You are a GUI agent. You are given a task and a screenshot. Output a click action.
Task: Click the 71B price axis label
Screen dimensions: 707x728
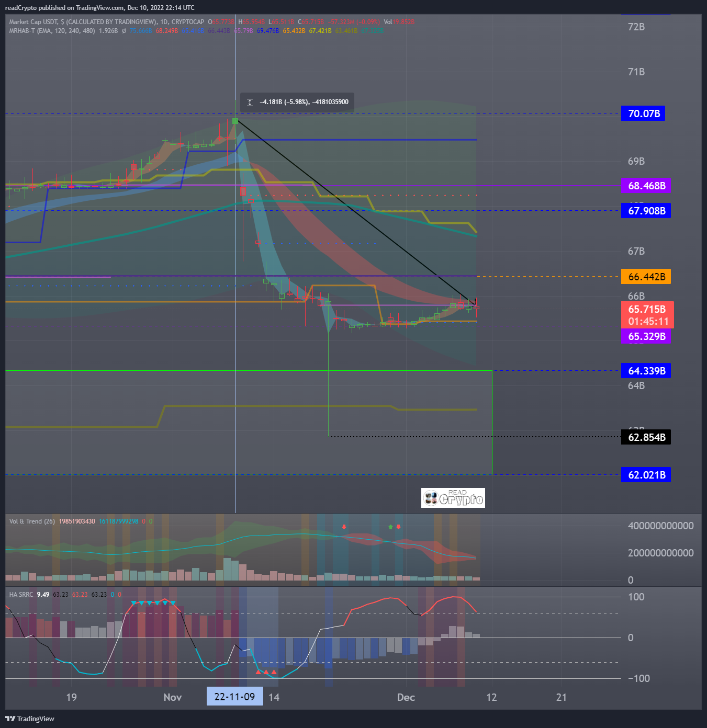click(x=636, y=72)
